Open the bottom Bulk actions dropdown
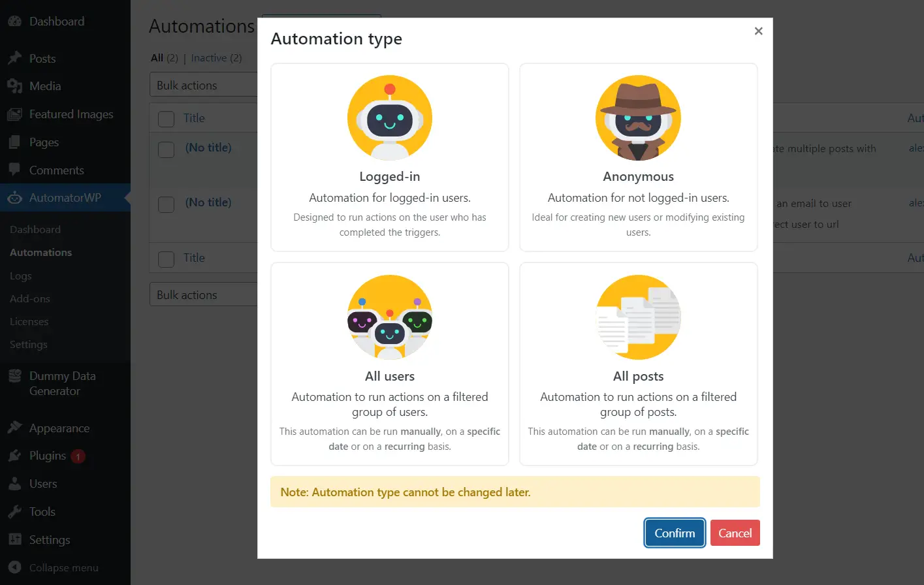The width and height of the screenshot is (924, 585). pyautogui.click(x=204, y=295)
